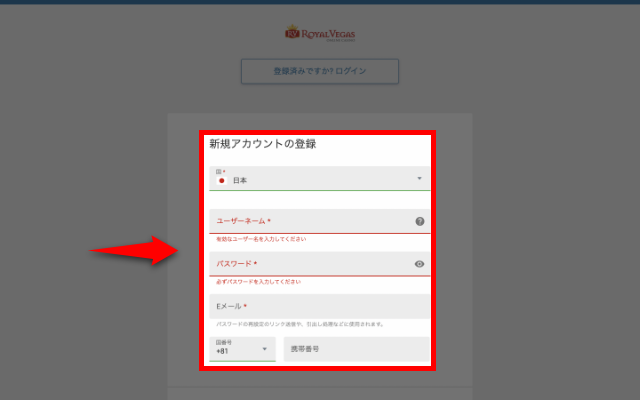Click the 携帯番号 mobile number field

pyautogui.click(x=356, y=349)
